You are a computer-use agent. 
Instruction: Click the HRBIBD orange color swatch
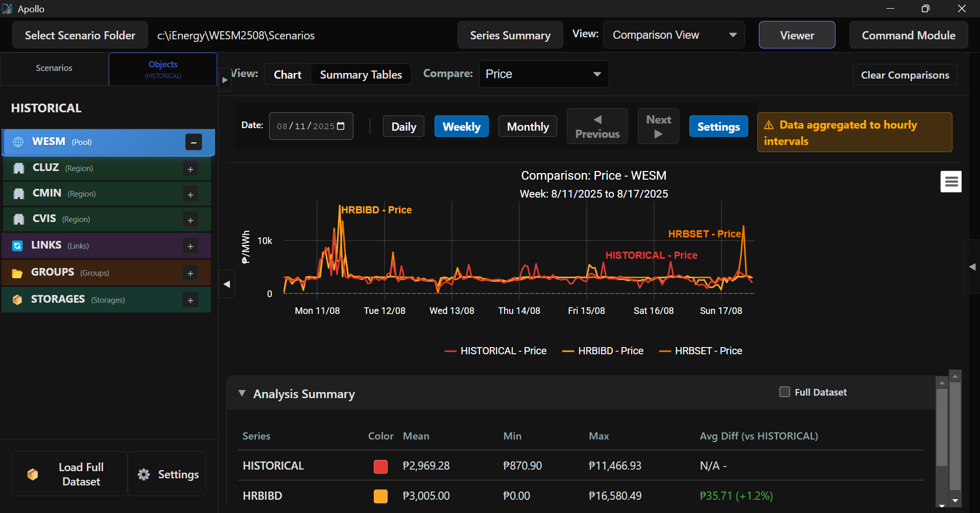coord(380,496)
